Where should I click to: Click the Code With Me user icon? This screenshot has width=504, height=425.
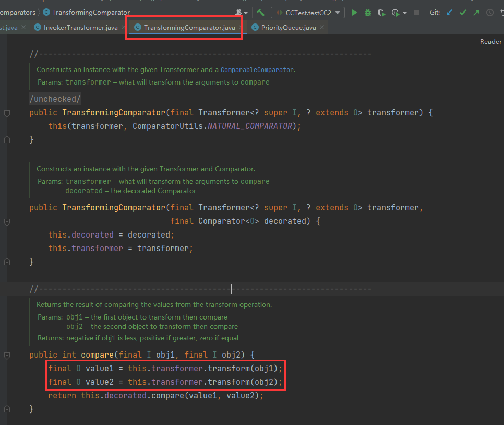point(238,13)
